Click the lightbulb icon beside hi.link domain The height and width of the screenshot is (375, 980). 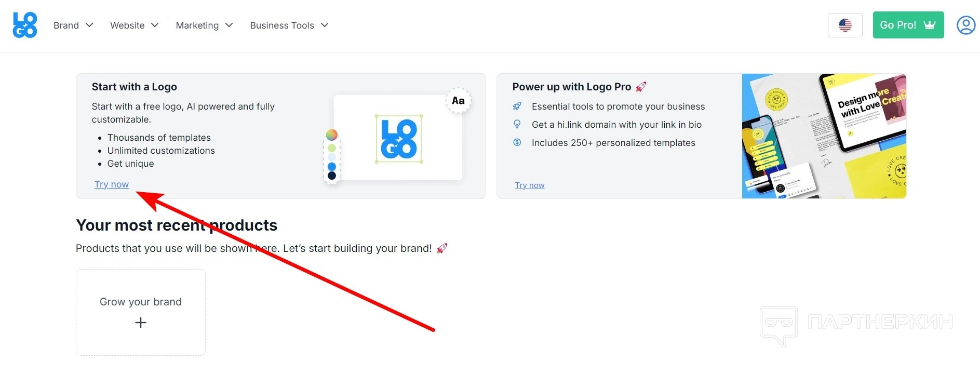[517, 124]
